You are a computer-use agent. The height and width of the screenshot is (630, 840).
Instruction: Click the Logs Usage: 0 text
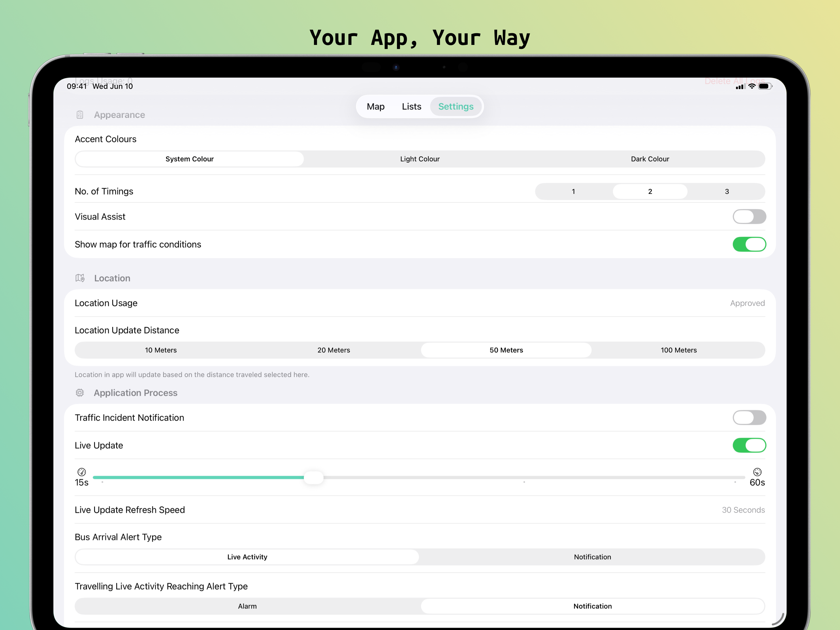[x=104, y=81]
